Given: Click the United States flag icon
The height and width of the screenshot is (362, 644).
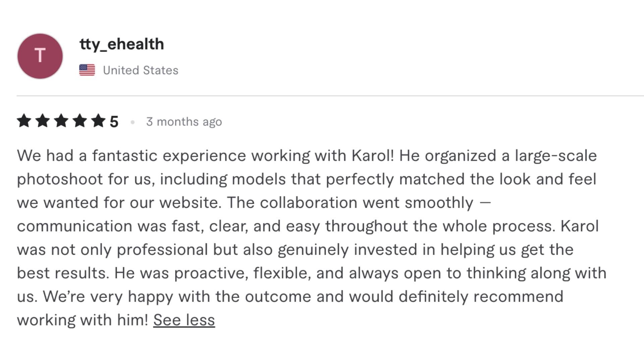Looking at the screenshot, I should pyautogui.click(x=87, y=70).
